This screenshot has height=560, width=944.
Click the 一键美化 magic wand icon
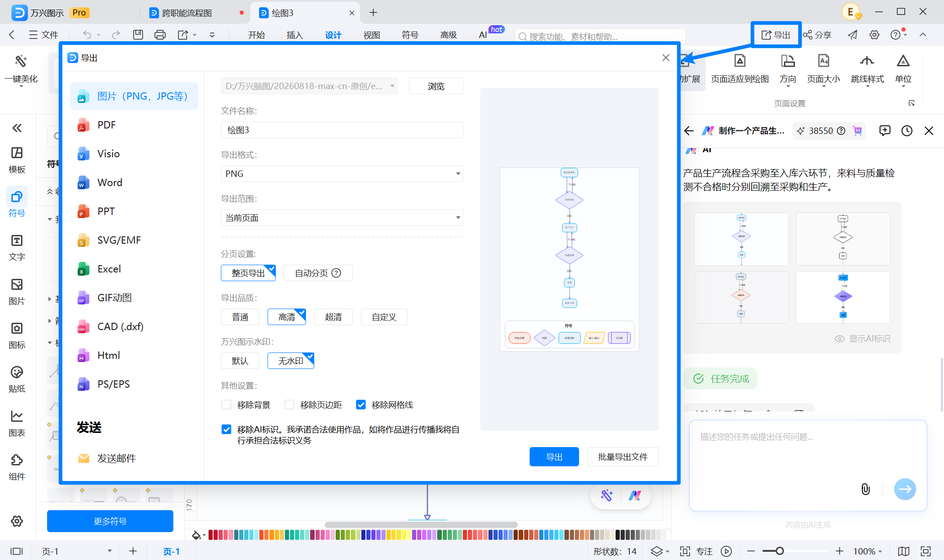pos(21,61)
